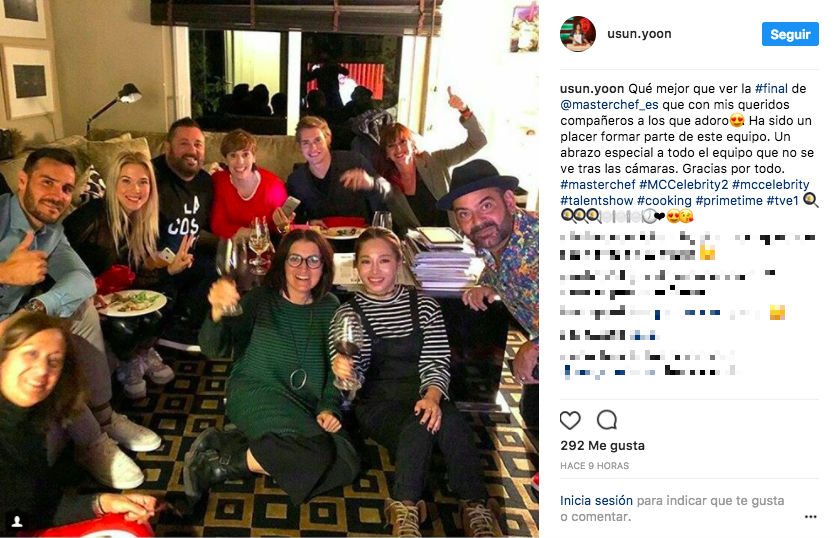Click the group photo of the post

coord(269,269)
